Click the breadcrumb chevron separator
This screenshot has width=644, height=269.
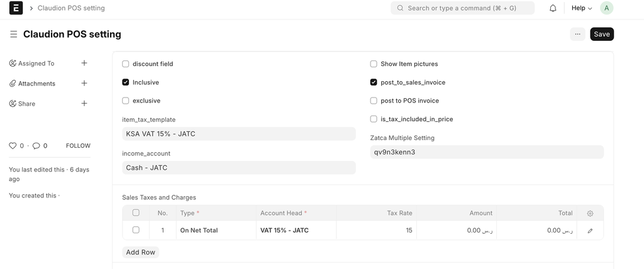[31, 8]
